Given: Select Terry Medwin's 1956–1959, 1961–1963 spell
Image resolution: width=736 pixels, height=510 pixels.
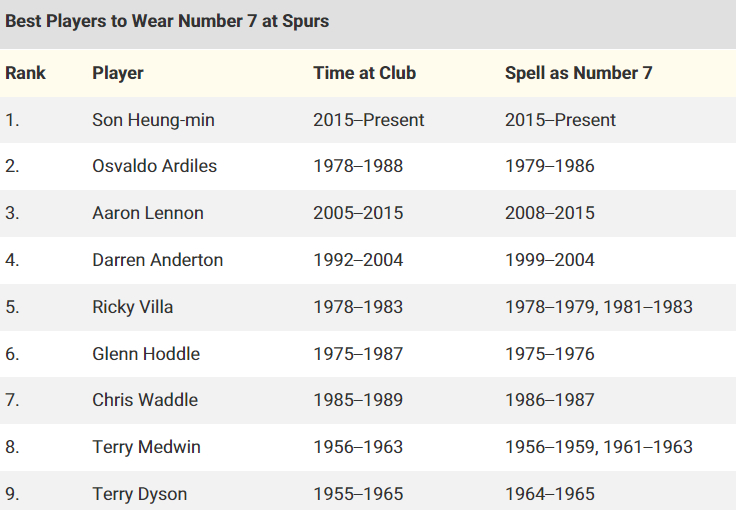Looking at the screenshot, I should tap(598, 447).
